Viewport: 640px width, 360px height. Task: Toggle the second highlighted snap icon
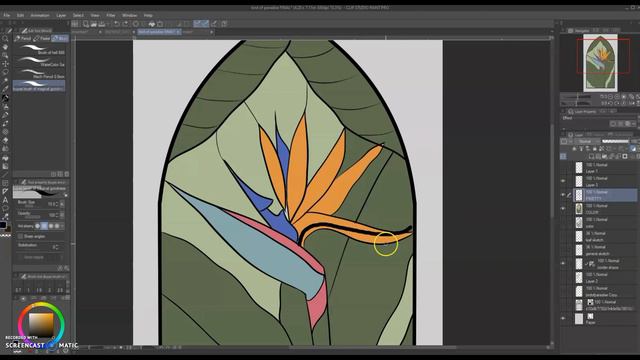(205, 24)
